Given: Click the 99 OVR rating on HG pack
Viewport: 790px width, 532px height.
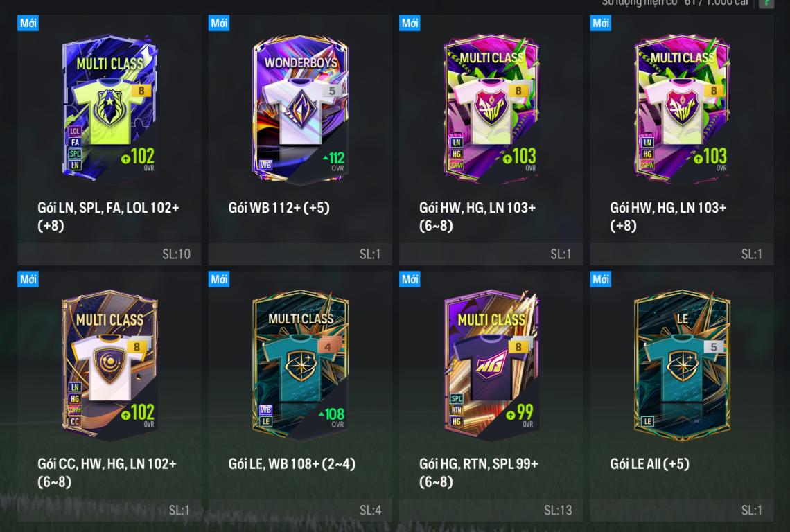Looking at the screenshot, I should click(520, 415).
